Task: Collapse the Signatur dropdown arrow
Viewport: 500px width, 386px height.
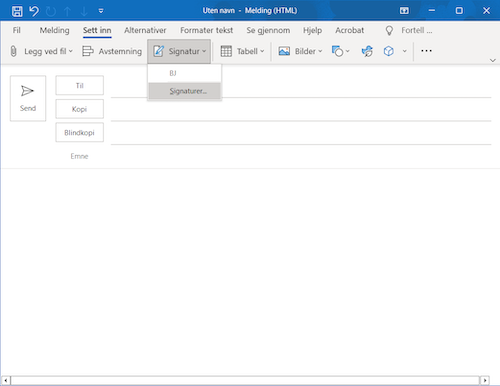Action: (204, 51)
